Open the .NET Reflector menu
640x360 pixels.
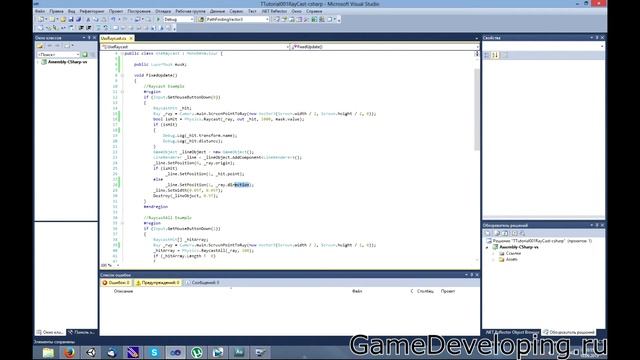pyautogui.click(x=274, y=11)
